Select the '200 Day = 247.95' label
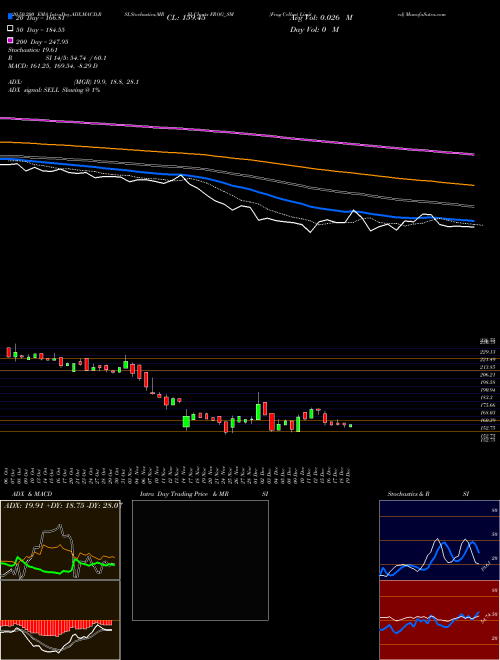This screenshot has height=660, width=500. tap(42, 41)
